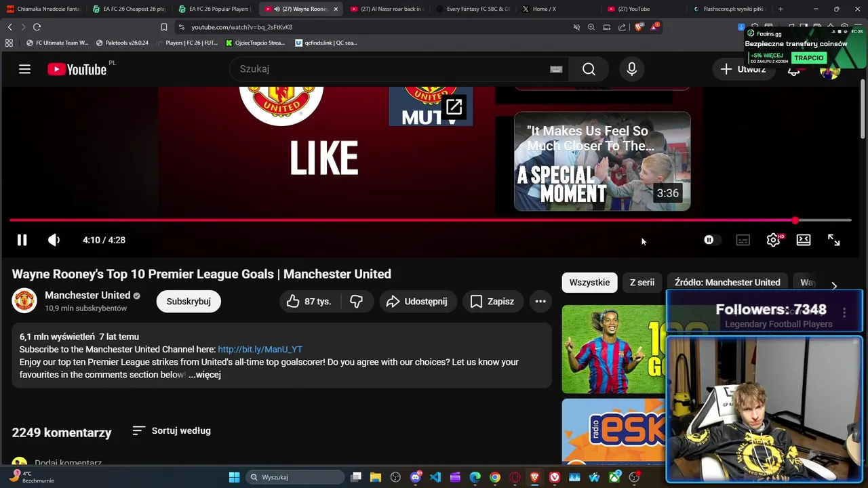Open Manchester United channel avatar
868x488 pixels.
[x=24, y=301]
